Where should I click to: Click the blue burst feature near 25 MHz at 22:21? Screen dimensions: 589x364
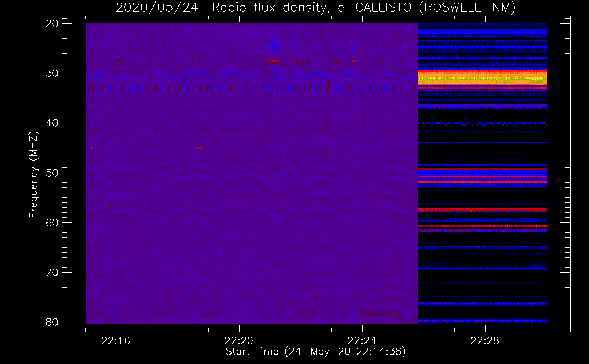[x=273, y=45]
